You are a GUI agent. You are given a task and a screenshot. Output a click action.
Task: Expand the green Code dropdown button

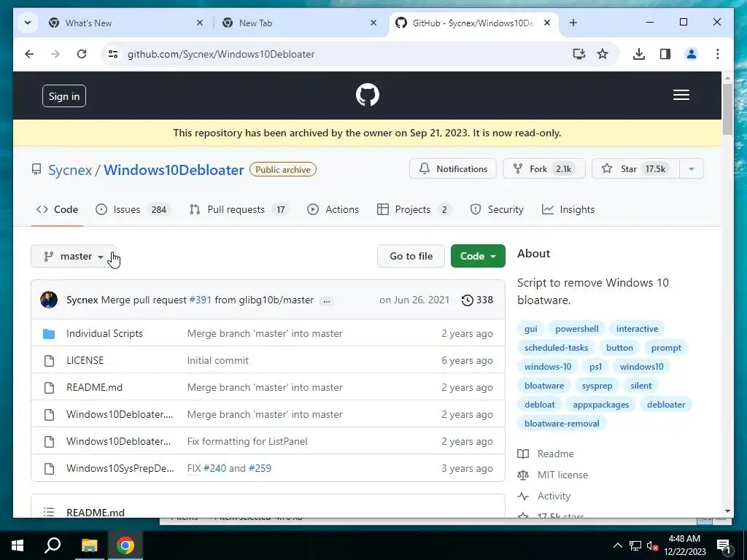pyautogui.click(x=478, y=256)
